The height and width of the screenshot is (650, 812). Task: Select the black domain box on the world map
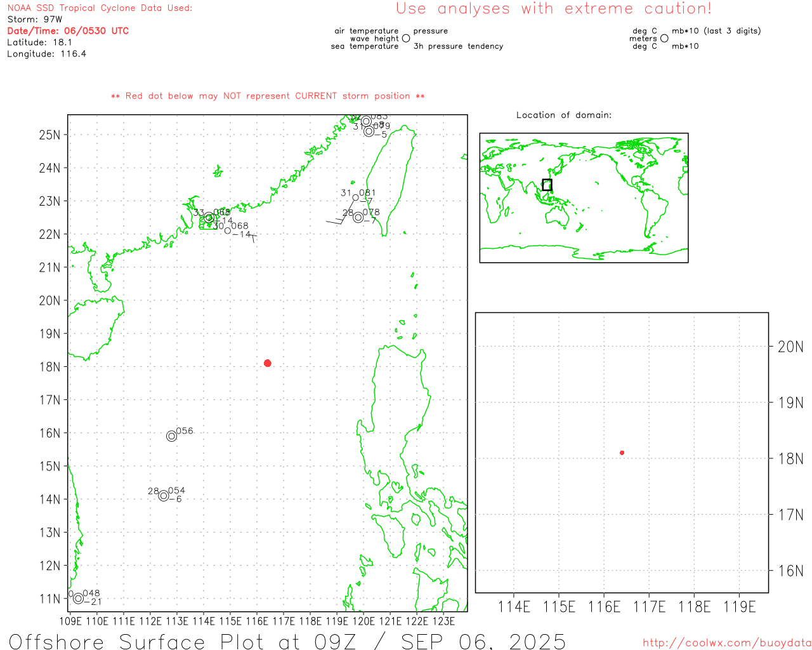[x=547, y=185]
